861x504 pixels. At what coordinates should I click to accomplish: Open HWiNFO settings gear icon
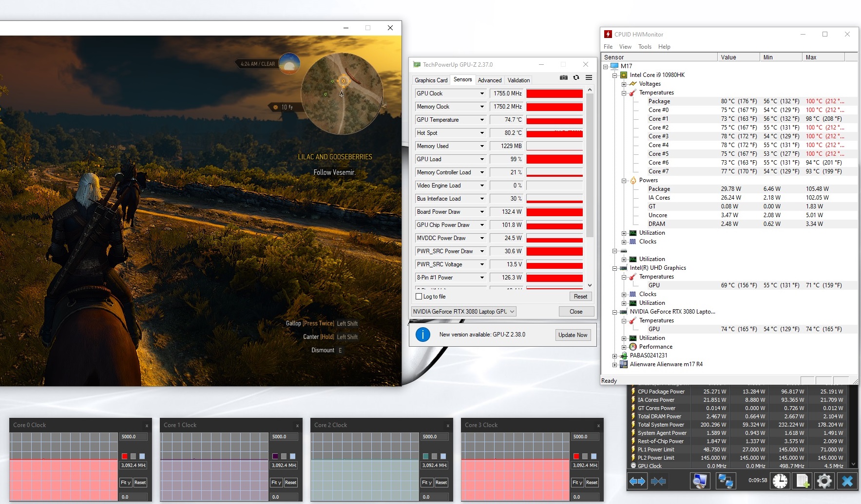pos(824,481)
